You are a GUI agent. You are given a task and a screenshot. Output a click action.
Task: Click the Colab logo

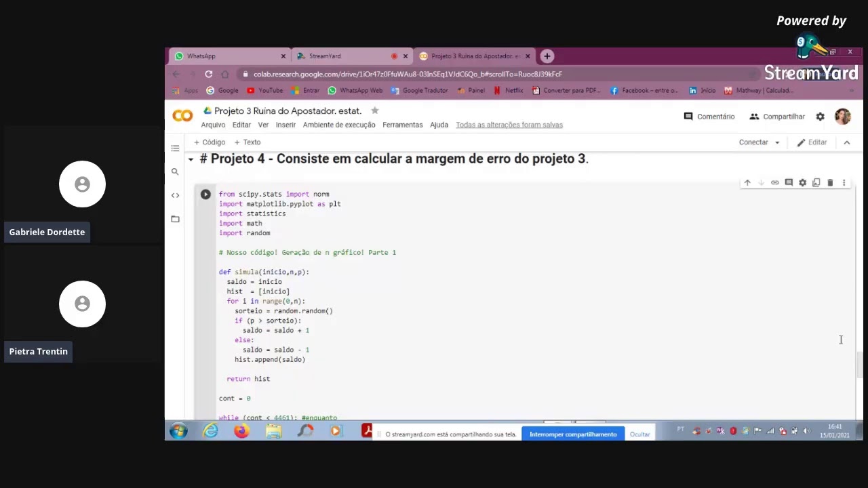click(x=182, y=117)
